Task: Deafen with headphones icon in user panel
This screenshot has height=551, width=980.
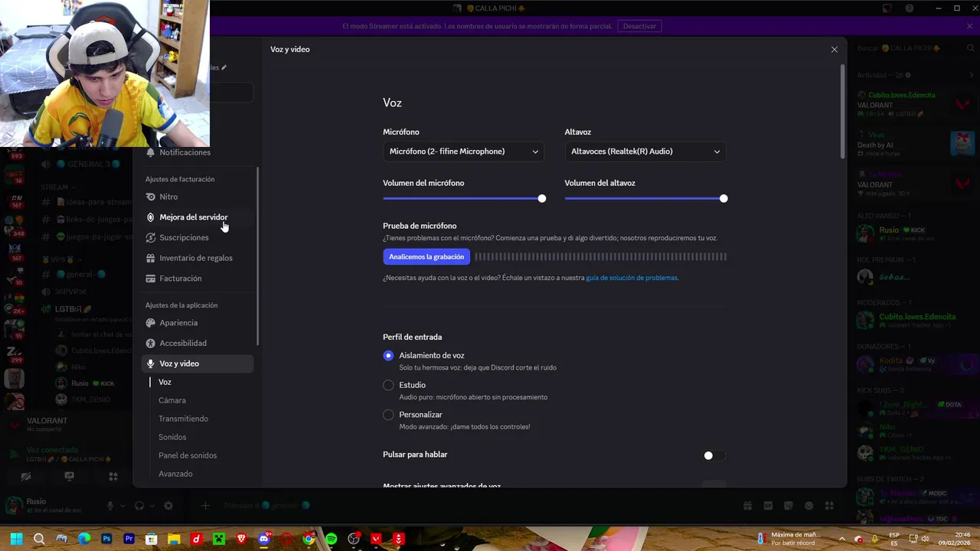Action: click(139, 506)
